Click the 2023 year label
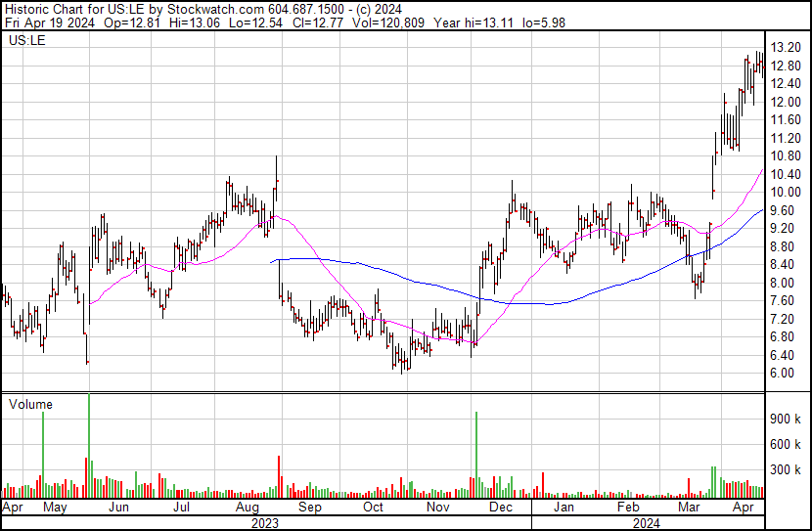 [x=264, y=523]
